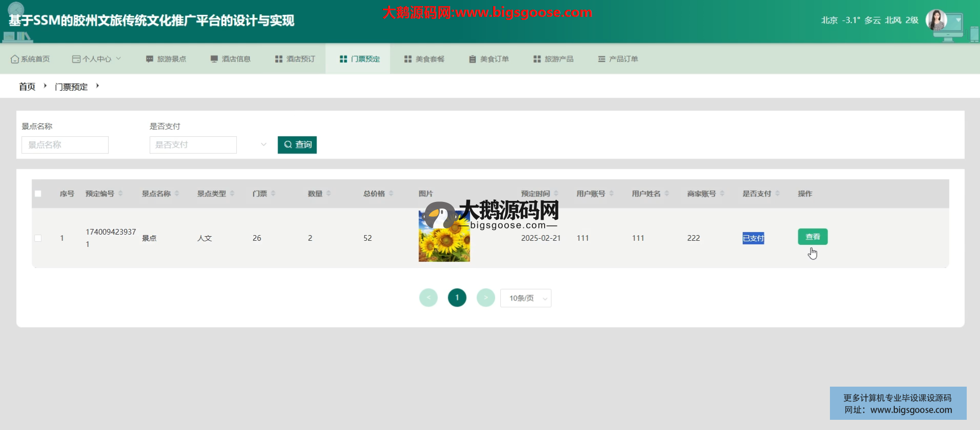Check the checkbox for row 1
The image size is (980, 430).
pos(38,238)
